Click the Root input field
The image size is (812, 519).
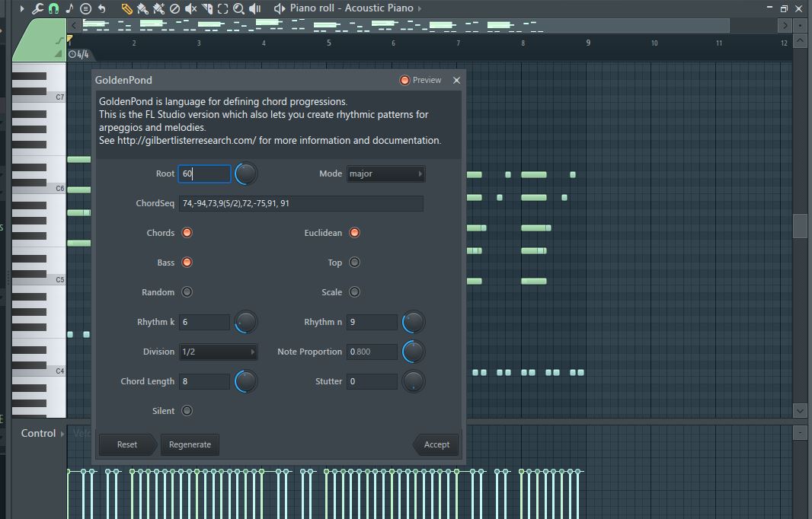click(x=205, y=174)
